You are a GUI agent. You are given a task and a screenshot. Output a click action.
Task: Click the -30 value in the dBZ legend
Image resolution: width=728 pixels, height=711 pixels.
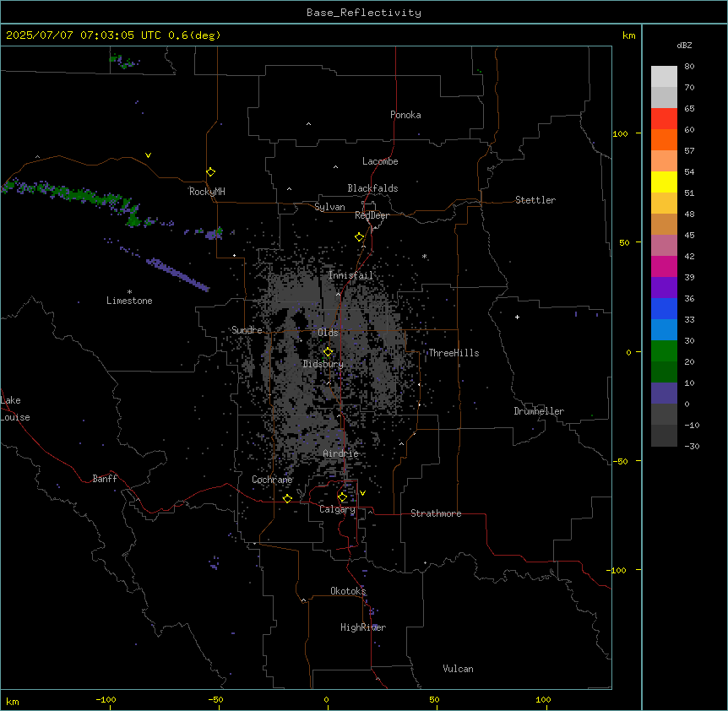(x=692, y=446)
